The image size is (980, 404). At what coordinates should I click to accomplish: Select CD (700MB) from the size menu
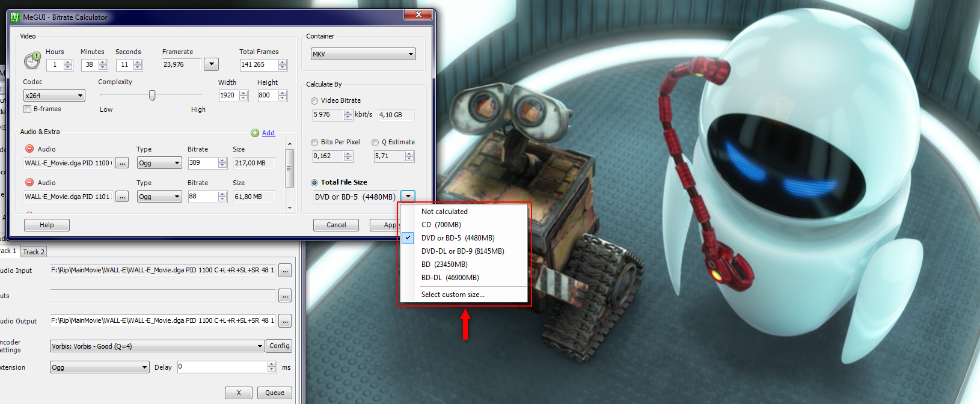click(x=441, y=225)
